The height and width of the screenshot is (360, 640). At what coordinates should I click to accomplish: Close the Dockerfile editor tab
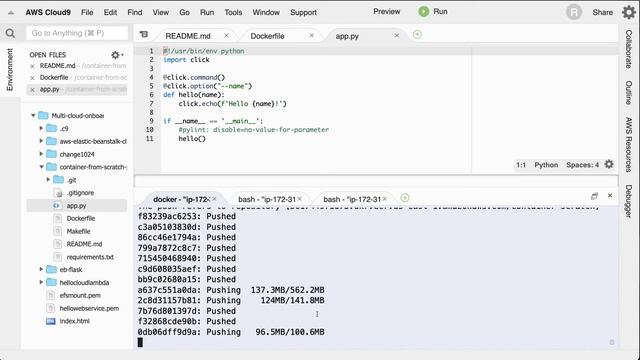pos(312,36)
